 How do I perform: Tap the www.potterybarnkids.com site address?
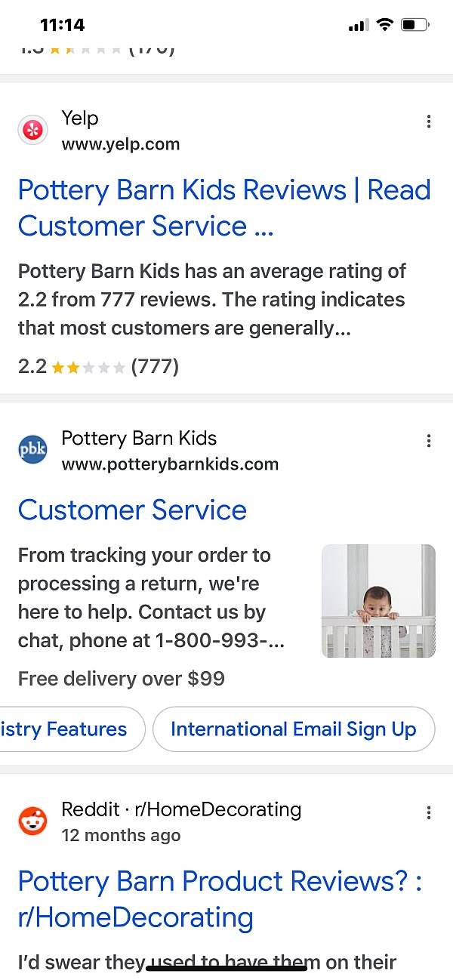click(170, 464)
